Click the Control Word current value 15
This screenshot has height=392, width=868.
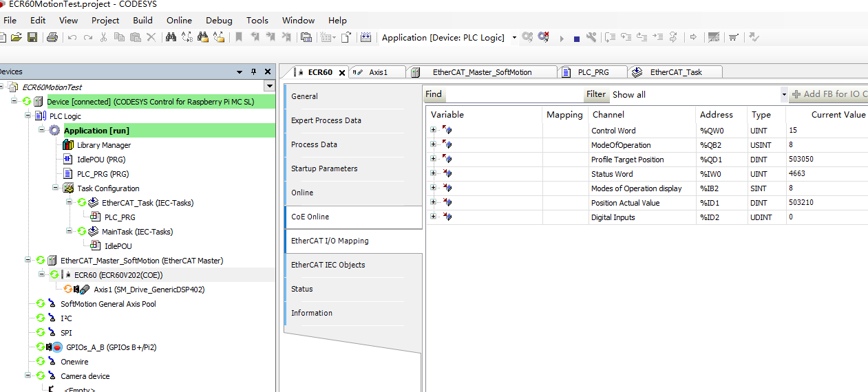(793, 130)
